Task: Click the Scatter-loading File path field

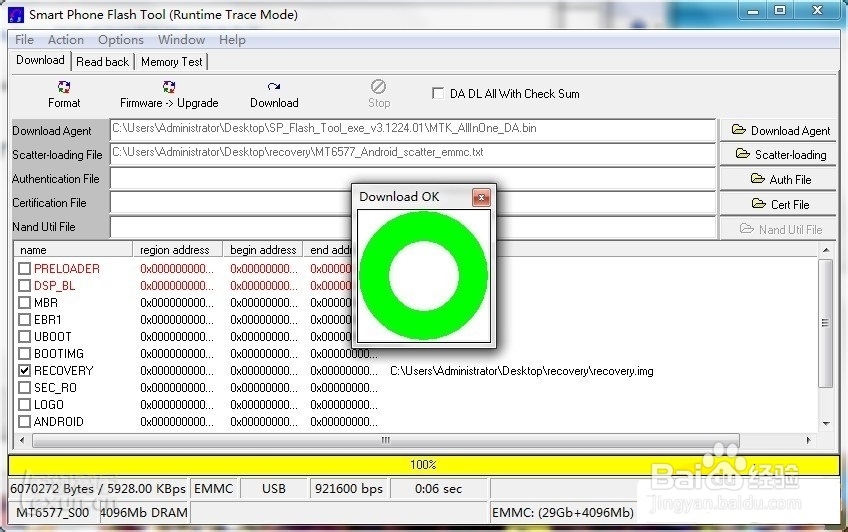Action: coord(413,154)
